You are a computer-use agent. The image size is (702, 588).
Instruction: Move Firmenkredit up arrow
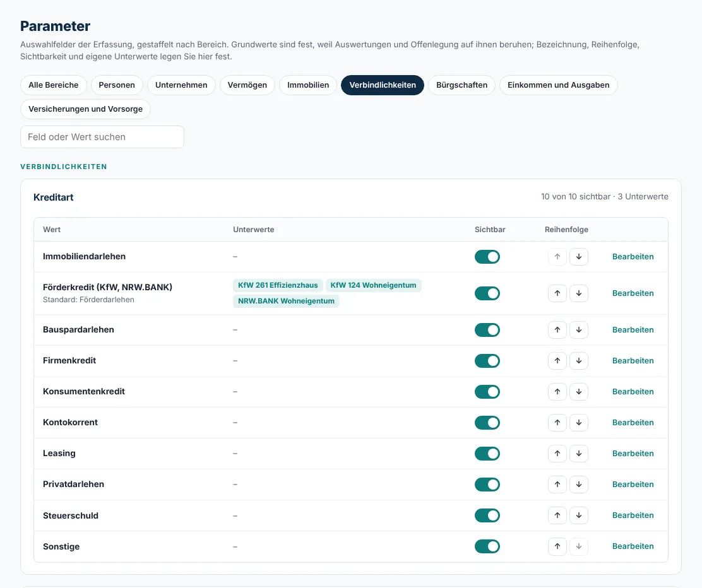click(x=557, y=361)
